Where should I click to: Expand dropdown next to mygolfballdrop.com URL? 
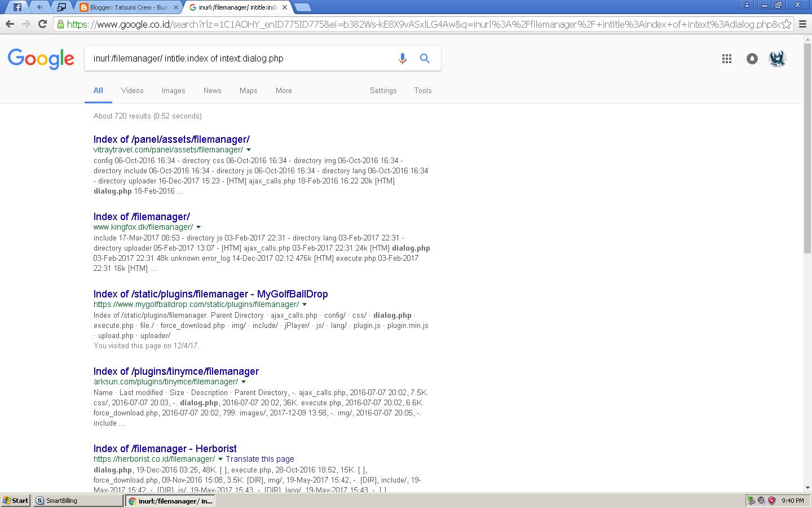tap(304, 304)
